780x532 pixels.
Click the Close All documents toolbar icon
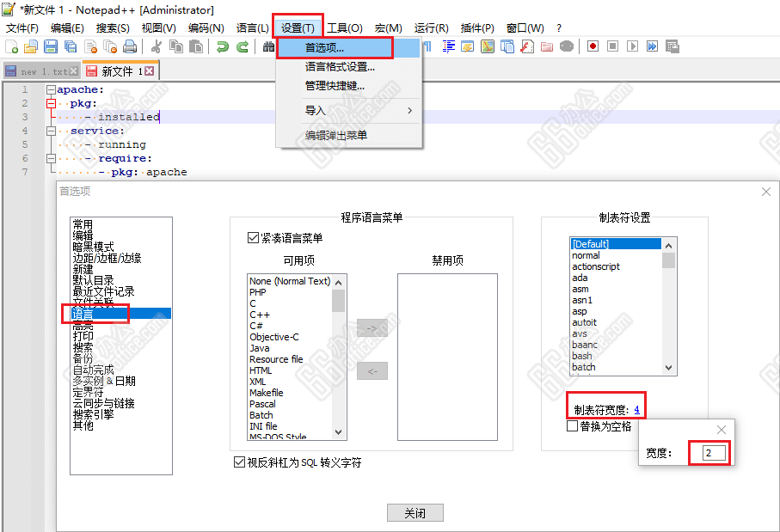[x=110, y=46]
